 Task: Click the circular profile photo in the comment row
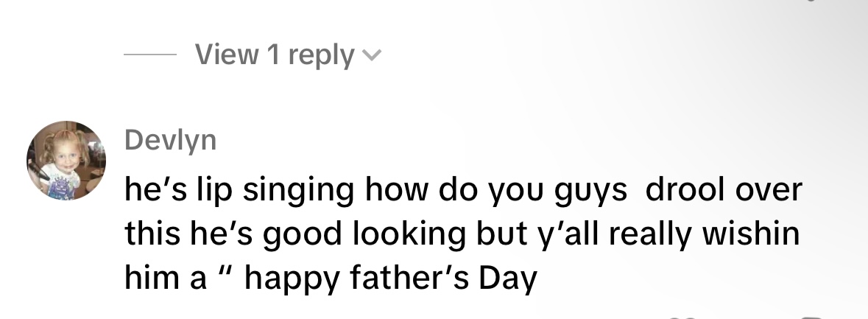click(66, 161)
